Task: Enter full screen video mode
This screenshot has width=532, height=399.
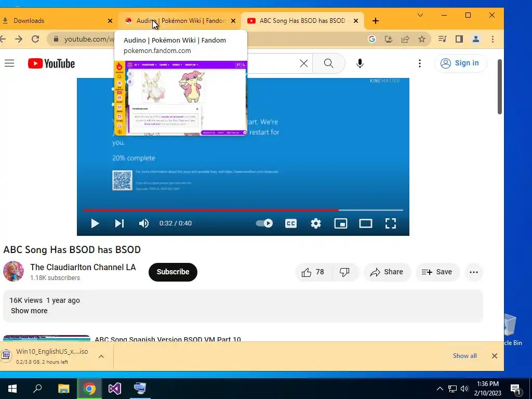Action: [391, 223]
